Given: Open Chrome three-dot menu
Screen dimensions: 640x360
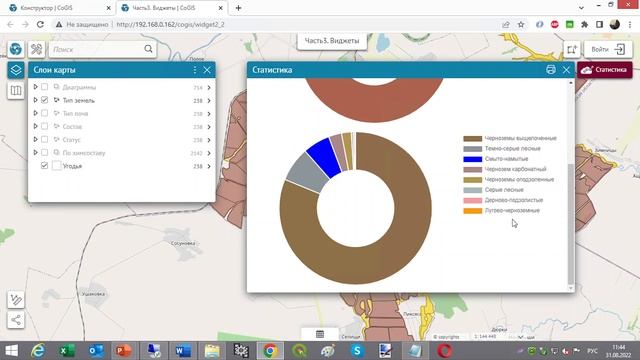Looking at the screenshot, I should pos(630,24).
